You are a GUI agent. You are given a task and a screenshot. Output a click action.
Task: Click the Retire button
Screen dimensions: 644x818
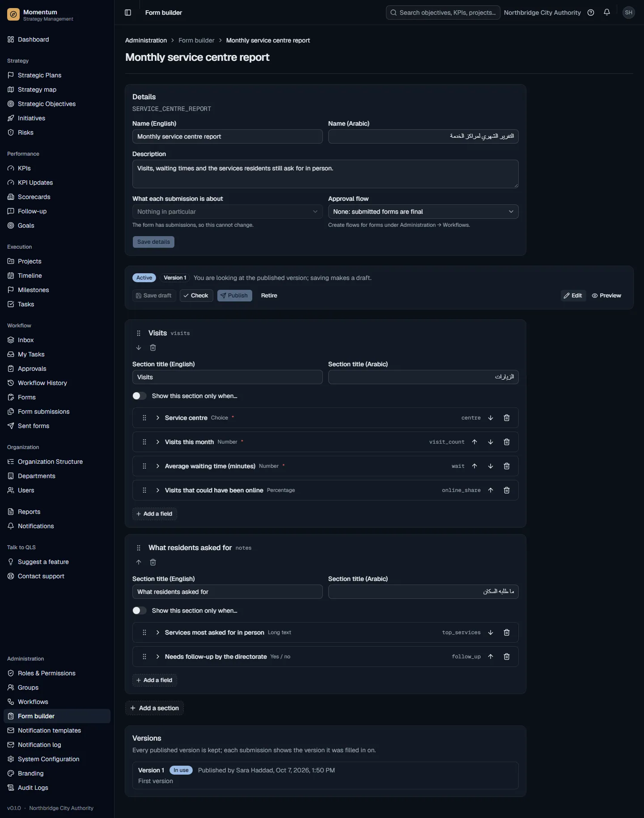(269, 296)
